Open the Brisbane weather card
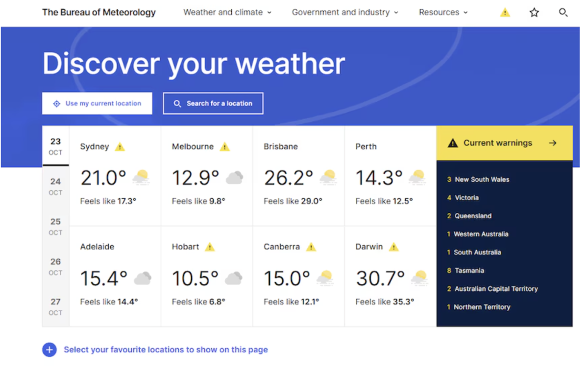 (298, 176)
